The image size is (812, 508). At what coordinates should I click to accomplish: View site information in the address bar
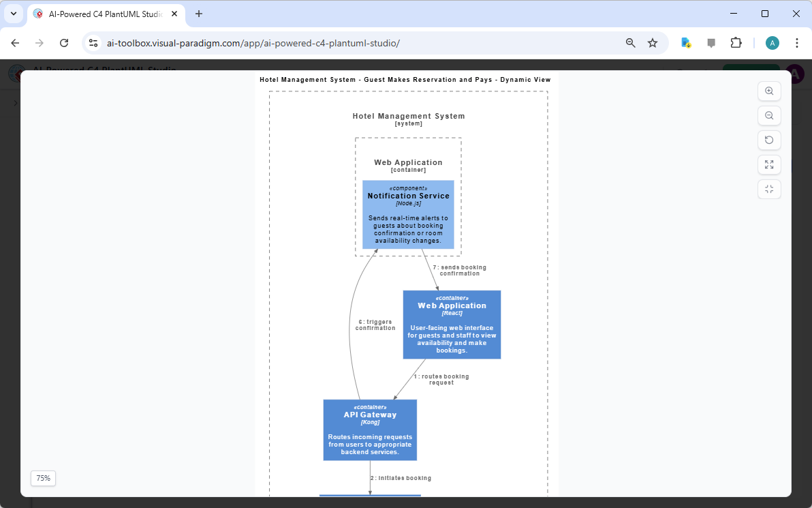click(93, 42)
